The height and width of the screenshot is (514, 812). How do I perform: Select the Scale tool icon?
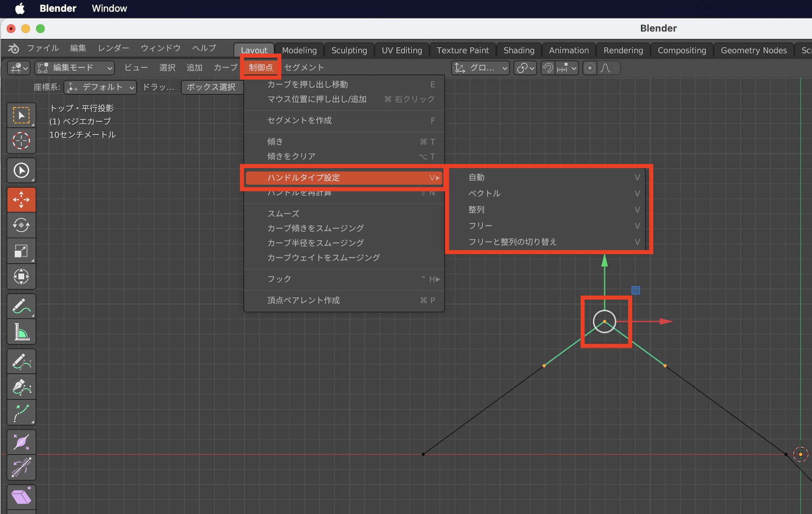click(21, 251)
